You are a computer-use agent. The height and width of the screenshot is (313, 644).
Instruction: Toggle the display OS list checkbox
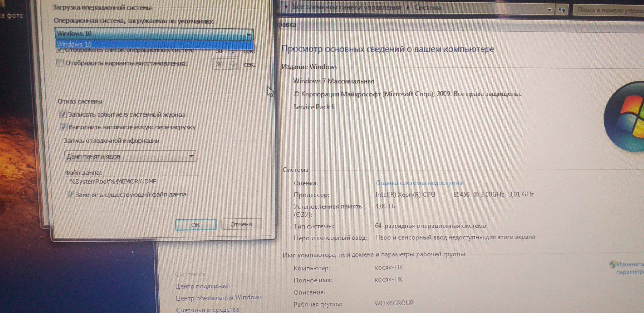pyautogui.click(x=60, y=50)
